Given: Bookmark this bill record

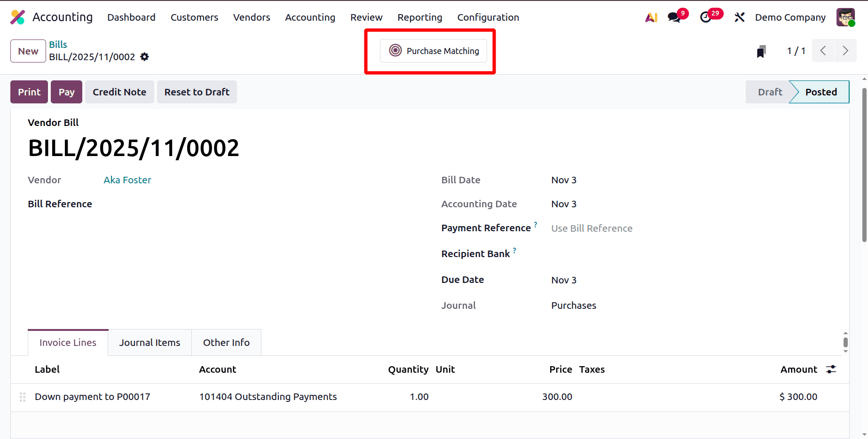Looking at the screenshot, I should [x=761, y=51].
